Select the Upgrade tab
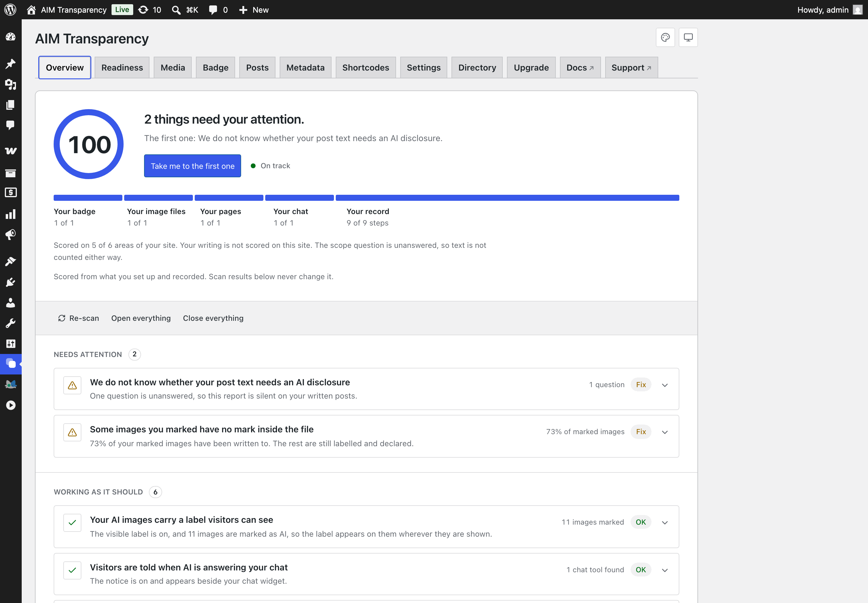Image resolution: width=868 pixels, height=603 pixels. [531, 68]
